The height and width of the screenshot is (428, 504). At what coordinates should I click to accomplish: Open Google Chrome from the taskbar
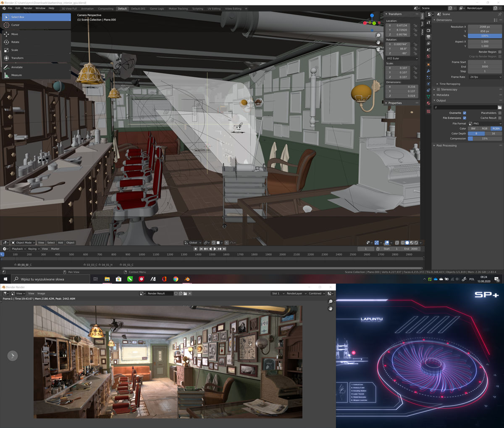(x=176, y=279)
